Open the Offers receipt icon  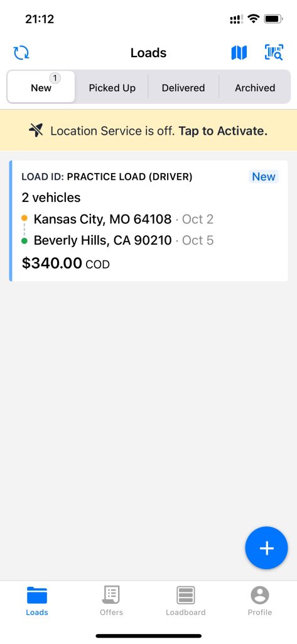tap(111, 595)
